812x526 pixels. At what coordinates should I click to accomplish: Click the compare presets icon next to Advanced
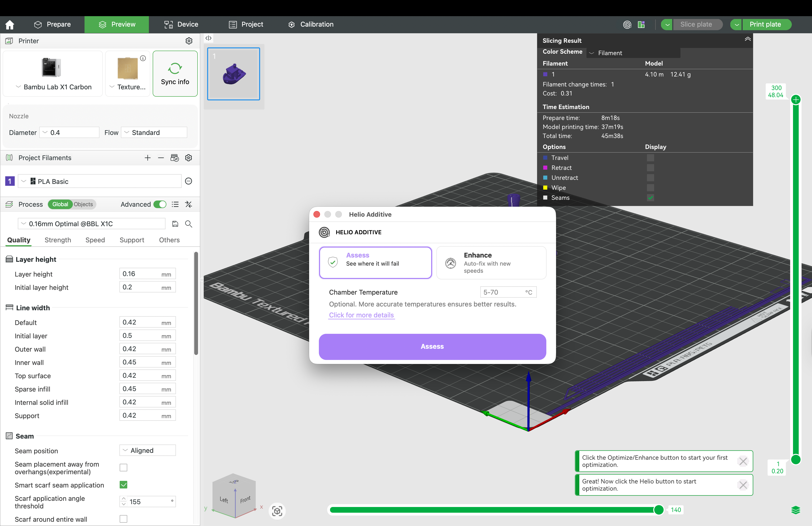188,205
